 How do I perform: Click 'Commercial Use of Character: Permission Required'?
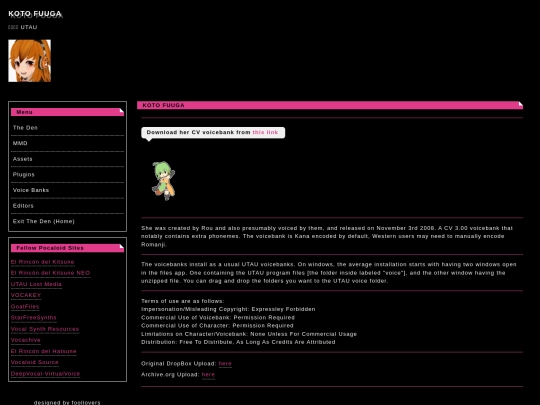click(x=217, y=326)
